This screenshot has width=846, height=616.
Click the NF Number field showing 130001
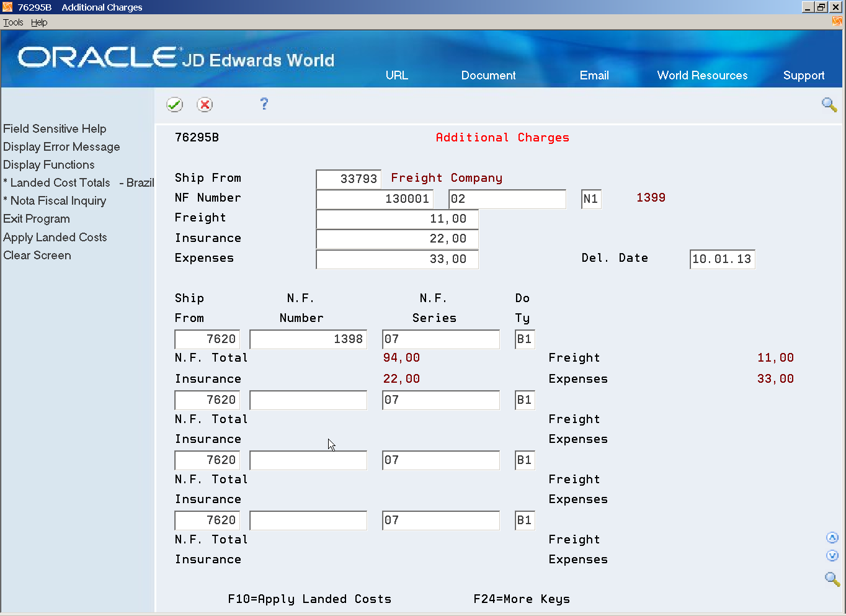tap(375, 199)
